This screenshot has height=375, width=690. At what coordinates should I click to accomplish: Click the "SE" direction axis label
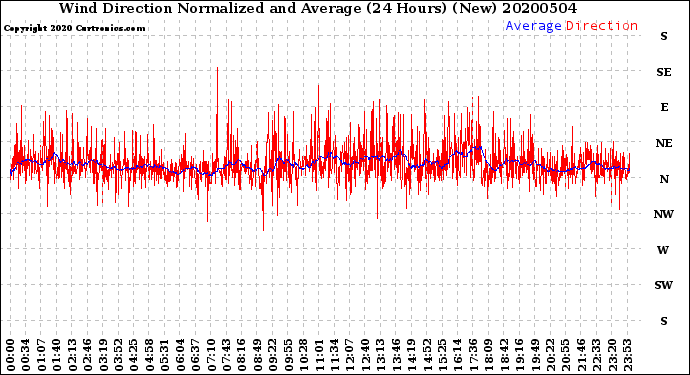(664, 72)
